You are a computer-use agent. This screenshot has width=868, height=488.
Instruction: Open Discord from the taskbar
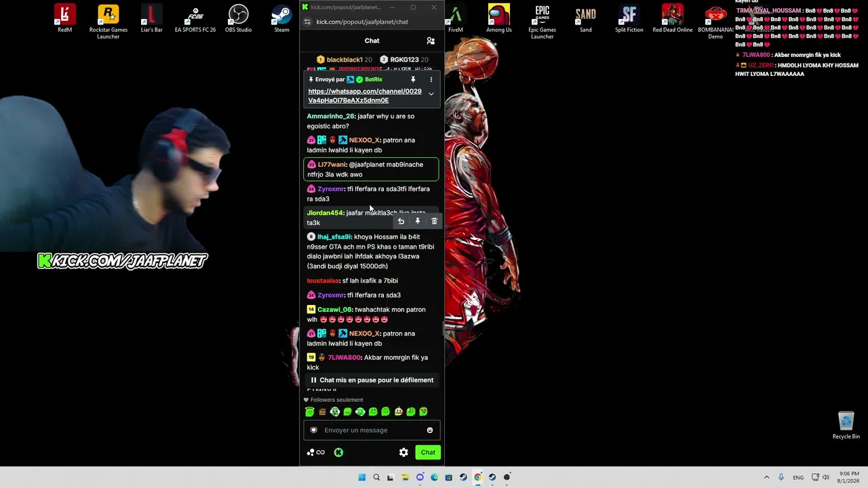click(420, 477)
